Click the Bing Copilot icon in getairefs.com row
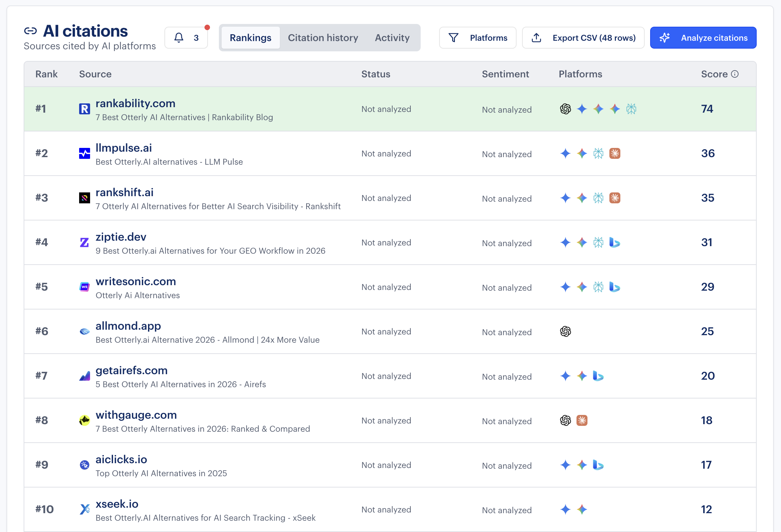The image size is (781, 532). (x=598, y=376)
